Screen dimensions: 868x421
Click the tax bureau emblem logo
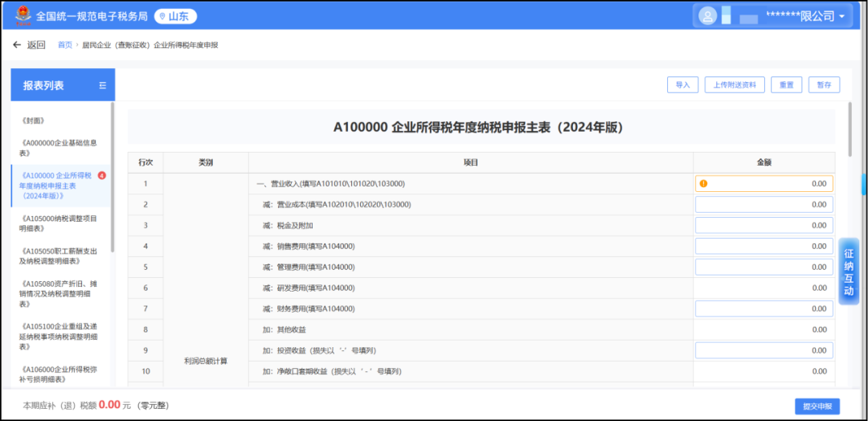click(x=23, y=16)
